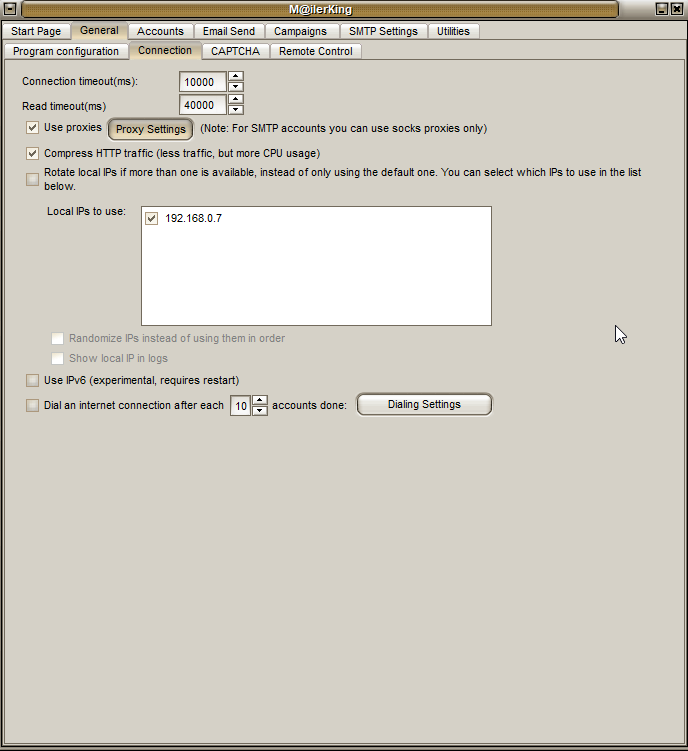
Task: Click the Read timeout input field
Action: [203, 105]
